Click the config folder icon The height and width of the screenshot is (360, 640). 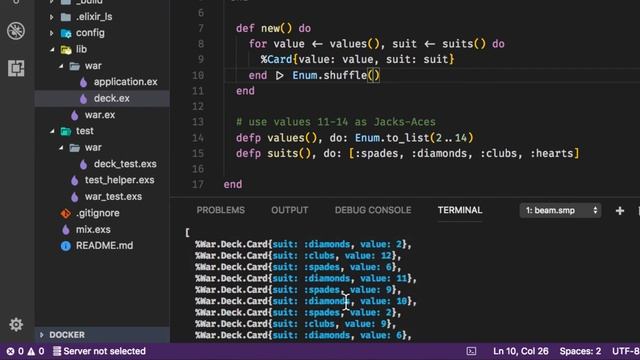point(66,33)
